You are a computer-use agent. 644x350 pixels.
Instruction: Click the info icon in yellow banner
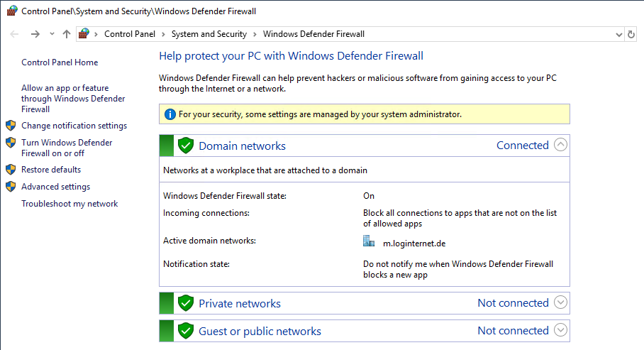[x=170, y=114]
